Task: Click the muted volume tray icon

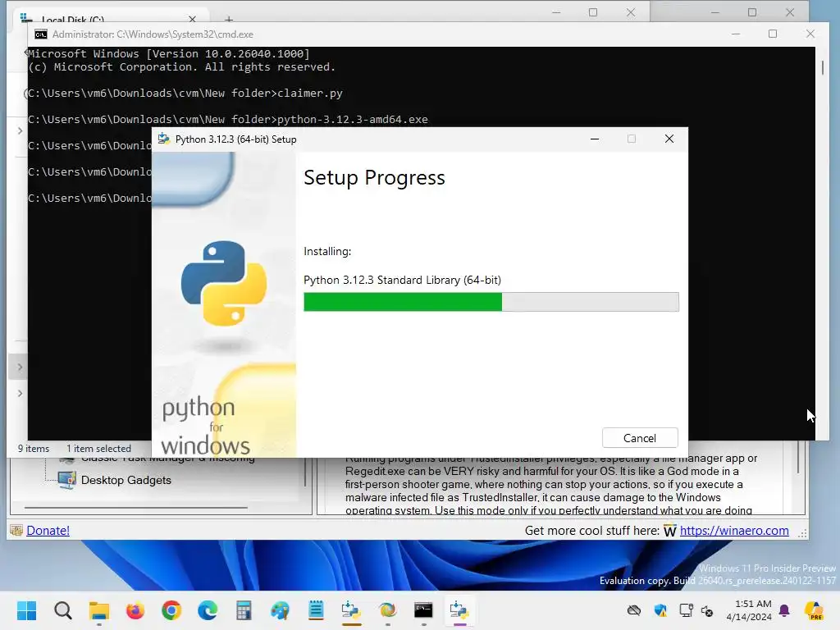Action: tap(707, 610)
